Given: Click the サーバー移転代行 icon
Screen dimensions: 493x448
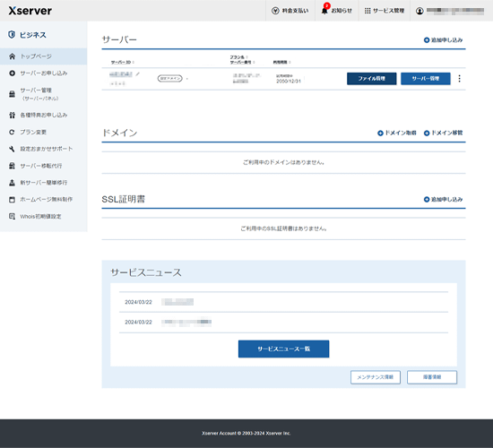Looking at the screenshot, I should pyautogui.click(x=12, y=166).
